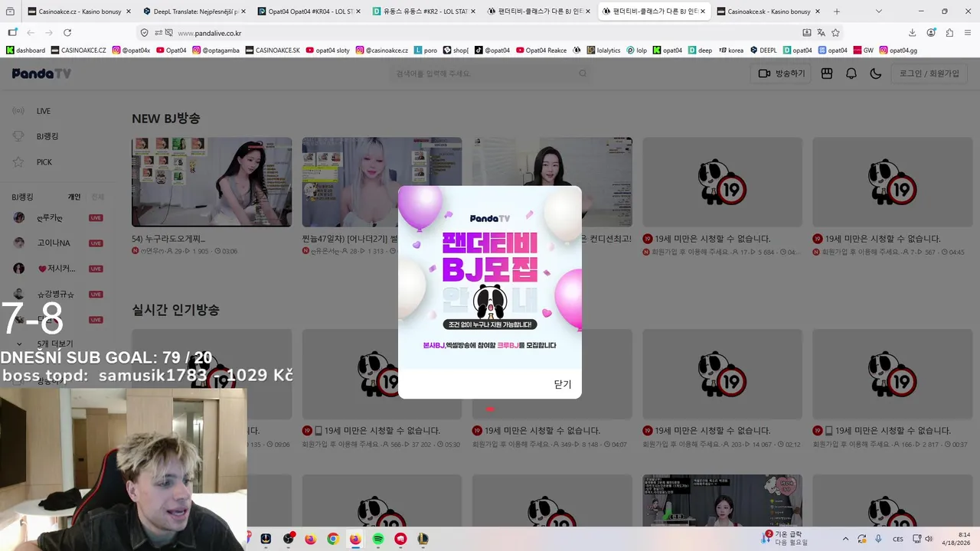The width and height of the screenshot is (980, 551).
Task: Click the CES keyboard language indicator
Action: tap(898, 539)
